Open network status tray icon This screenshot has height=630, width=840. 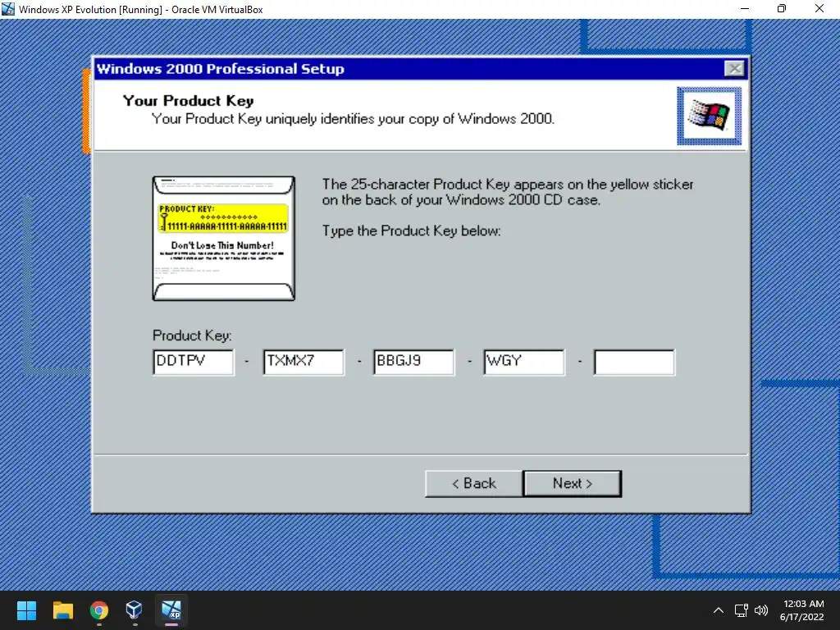pos(742,610)
